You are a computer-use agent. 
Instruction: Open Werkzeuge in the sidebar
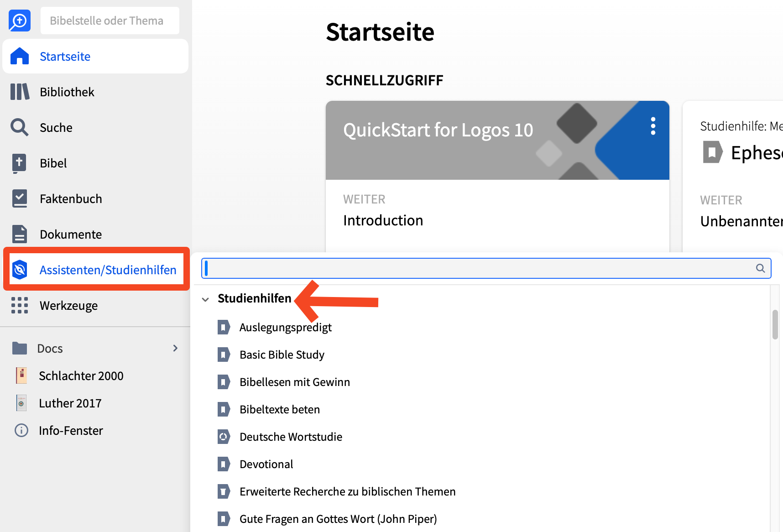click(69, 306)
